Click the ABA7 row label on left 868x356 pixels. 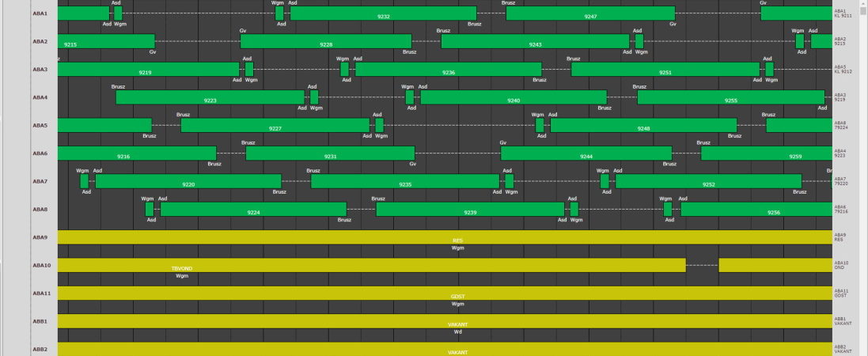pos(40,181)
